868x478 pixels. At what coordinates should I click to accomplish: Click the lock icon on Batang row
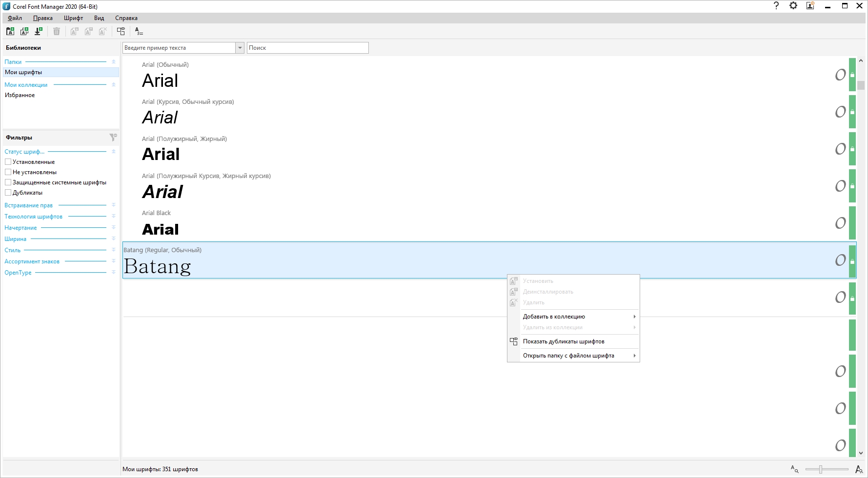point(852,261)
